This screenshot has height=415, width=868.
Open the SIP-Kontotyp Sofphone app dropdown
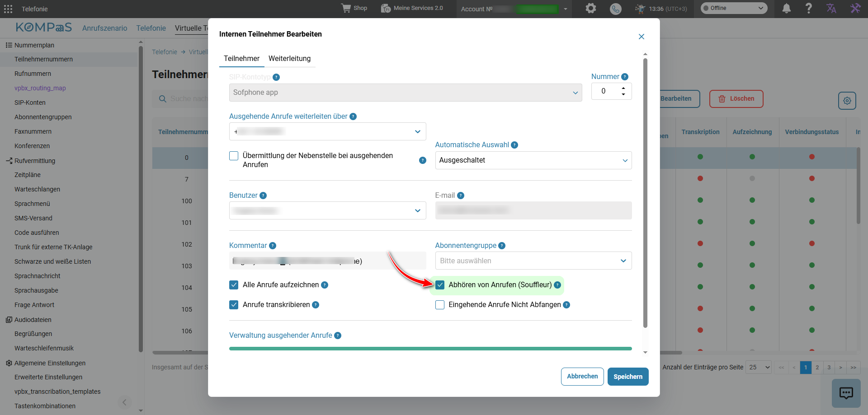pyautogui.click(x=406, y=93)
